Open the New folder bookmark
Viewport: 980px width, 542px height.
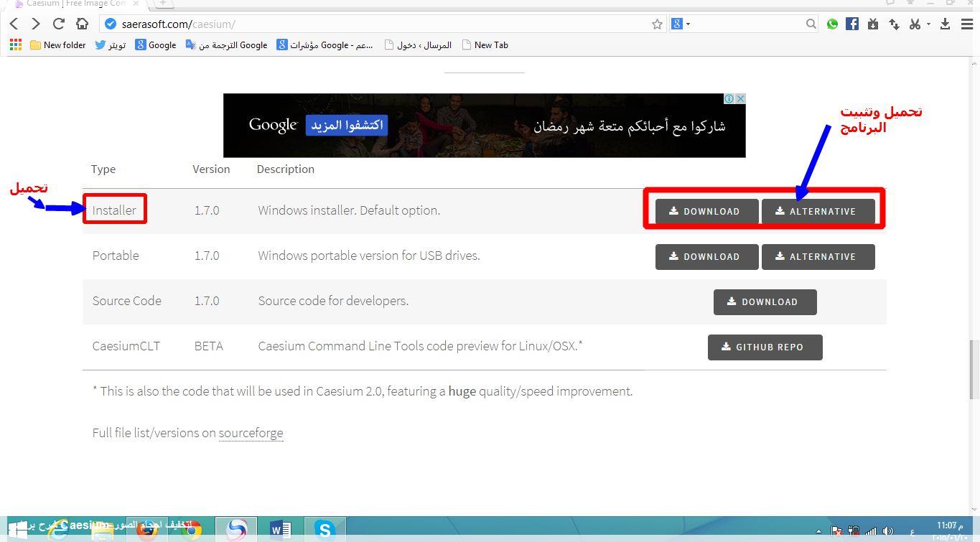(58, 45)
